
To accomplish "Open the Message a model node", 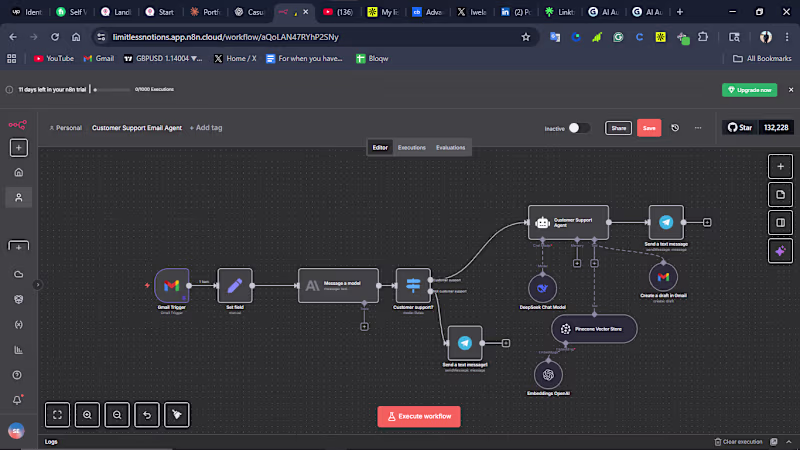I will pyautogui.click(x=338, y=286).
